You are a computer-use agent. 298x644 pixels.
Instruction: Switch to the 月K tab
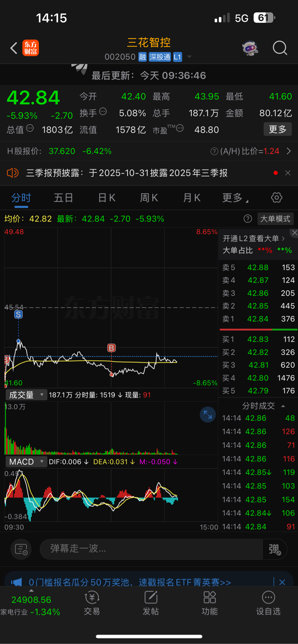pos(192,198)
